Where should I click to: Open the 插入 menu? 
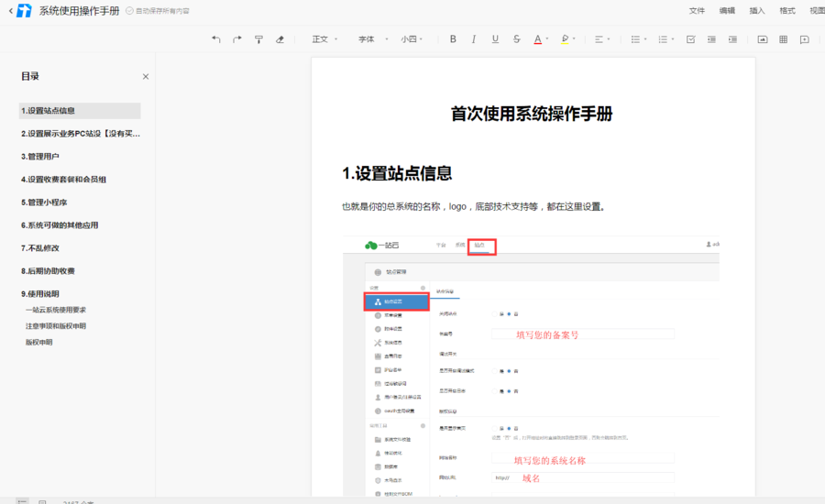tap(757, 11)
